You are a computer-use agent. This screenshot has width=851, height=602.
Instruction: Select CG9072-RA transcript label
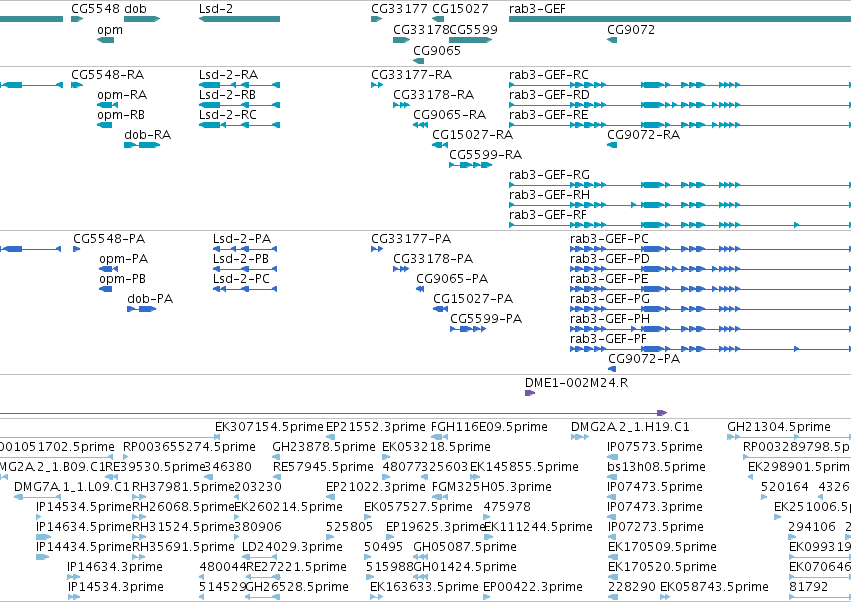pos(643,135)
